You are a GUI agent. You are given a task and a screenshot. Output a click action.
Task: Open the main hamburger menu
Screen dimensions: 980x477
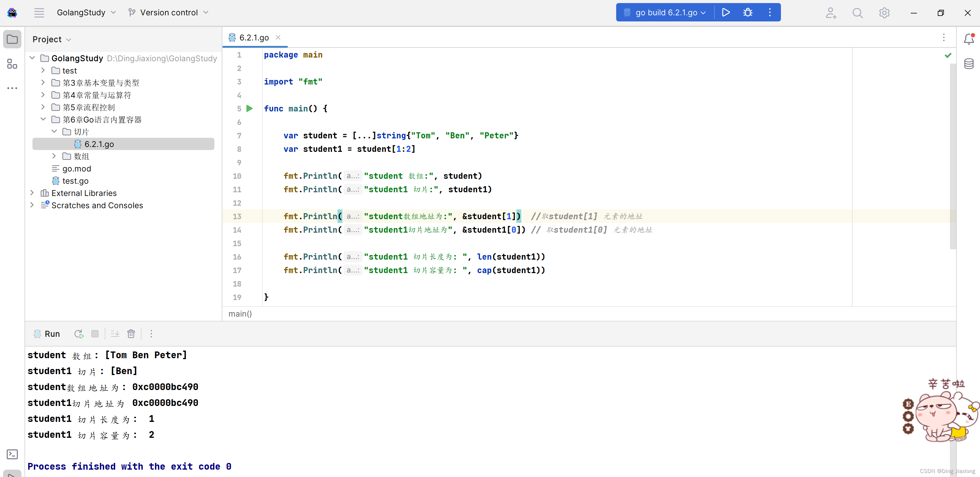39,13
